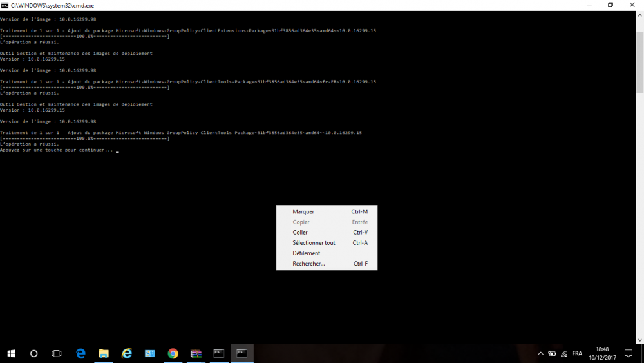Open Cortana search circle
The width and height of the screenshot is (644, 363).
(34, 353)
